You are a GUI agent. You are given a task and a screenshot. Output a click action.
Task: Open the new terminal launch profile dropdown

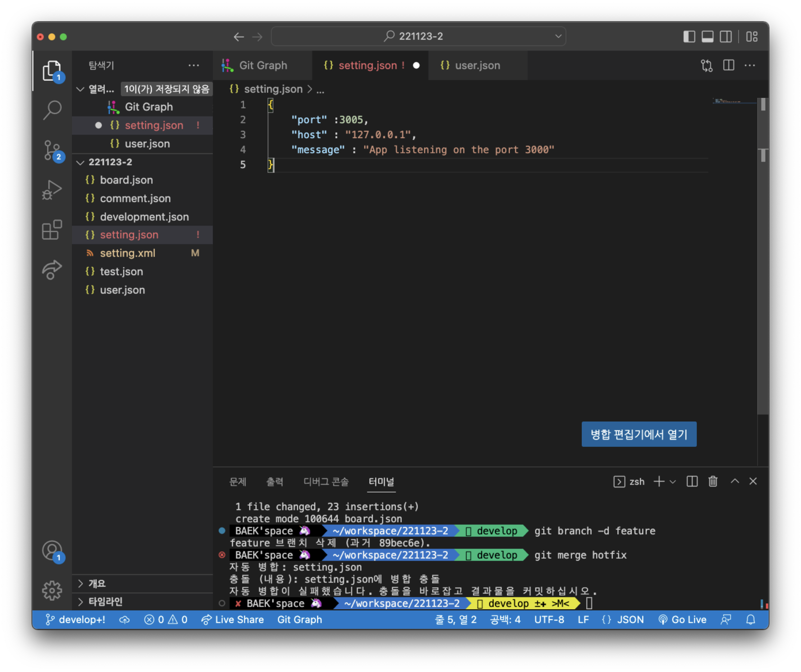pyautogui.click(x=673, y=482)
